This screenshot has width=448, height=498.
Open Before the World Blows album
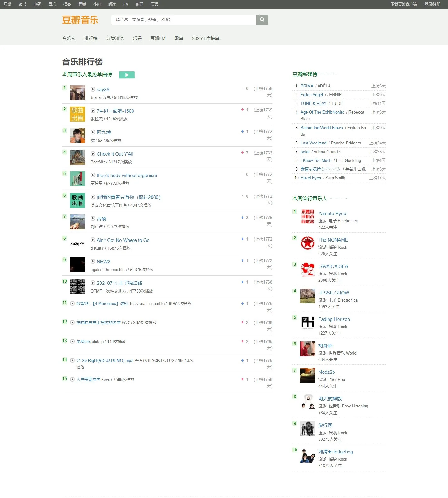pos(322,128)
